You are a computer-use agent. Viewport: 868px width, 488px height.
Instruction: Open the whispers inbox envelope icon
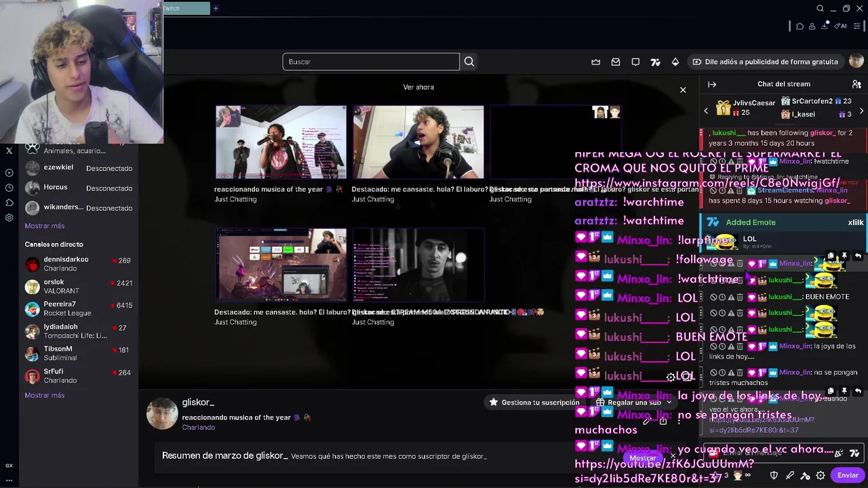point(616,62)
